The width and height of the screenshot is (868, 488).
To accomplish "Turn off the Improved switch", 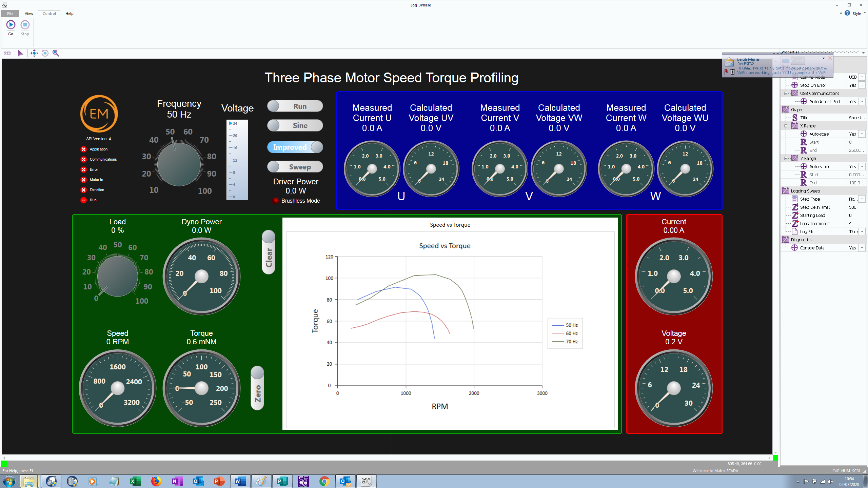I will pos(295,147).
